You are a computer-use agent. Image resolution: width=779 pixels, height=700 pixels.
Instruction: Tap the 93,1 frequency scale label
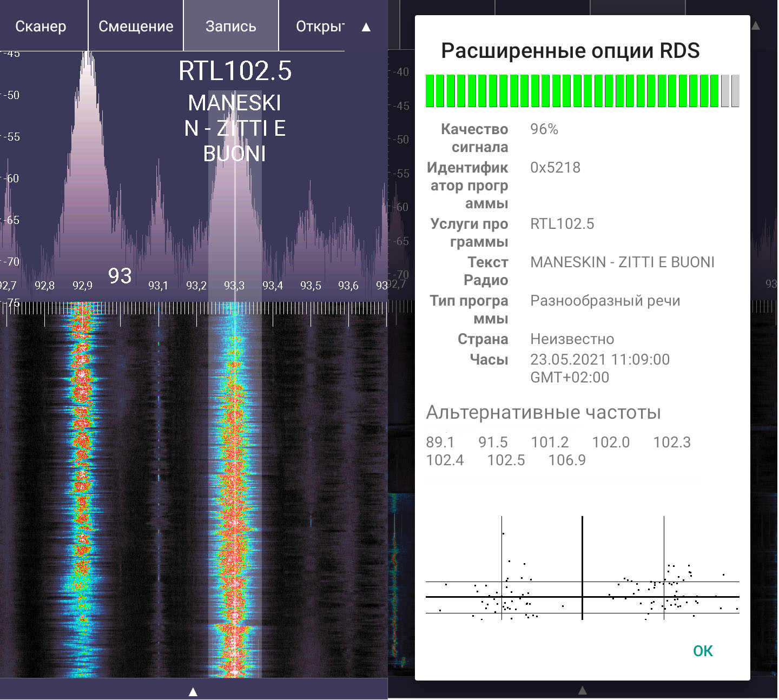pyautogui.click(x=158, y=285)
